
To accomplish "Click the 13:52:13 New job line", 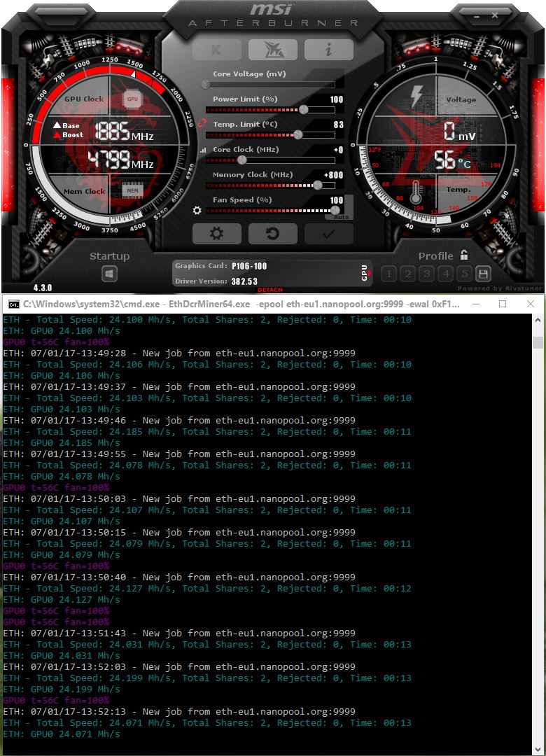I will 179,712.
